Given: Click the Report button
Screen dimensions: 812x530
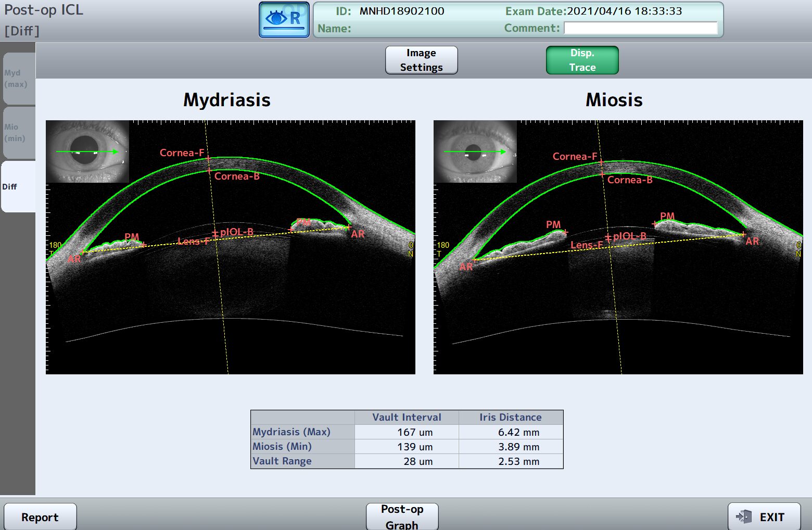Looking at the screenshot, I should 40,517.
